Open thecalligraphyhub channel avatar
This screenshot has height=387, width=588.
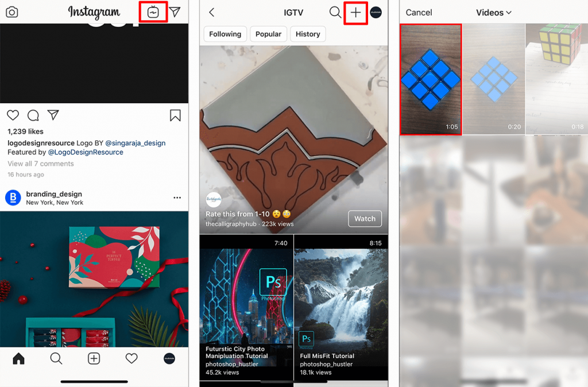tap(214, 200)
